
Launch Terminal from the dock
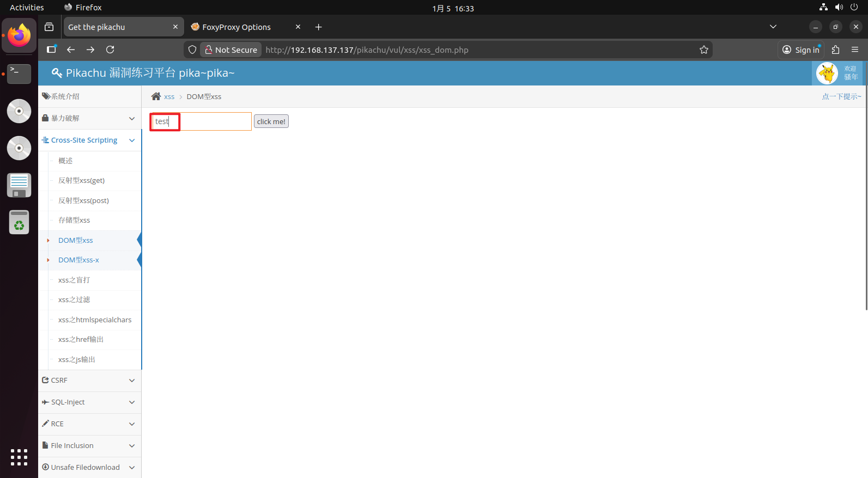(19, 73)
